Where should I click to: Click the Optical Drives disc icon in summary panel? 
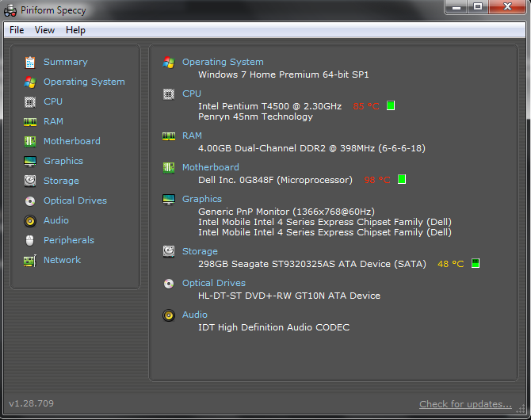169,283
